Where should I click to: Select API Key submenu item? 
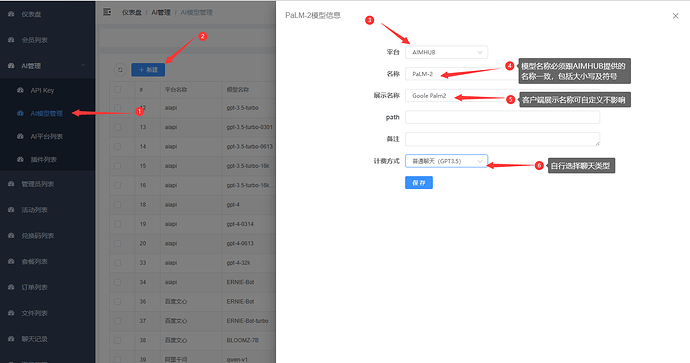point(42,90)
